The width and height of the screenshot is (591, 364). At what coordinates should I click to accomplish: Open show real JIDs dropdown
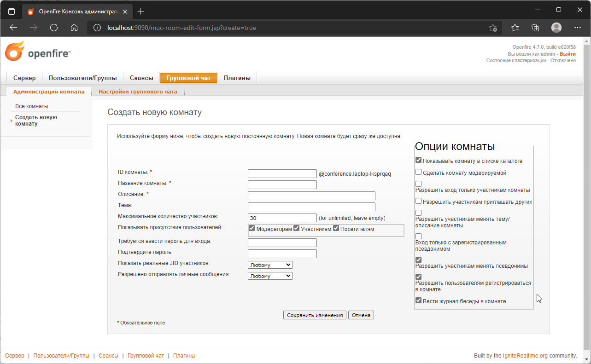coord(270,265)
